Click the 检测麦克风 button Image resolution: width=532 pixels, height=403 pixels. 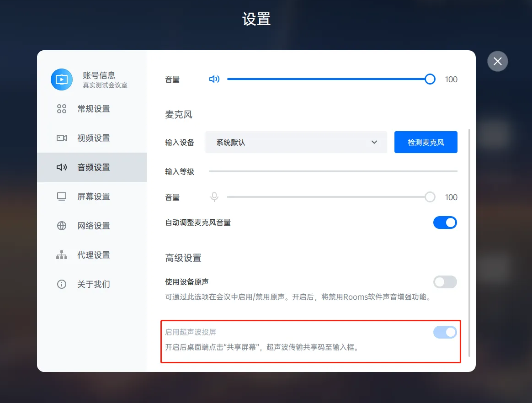coord(426,142)
